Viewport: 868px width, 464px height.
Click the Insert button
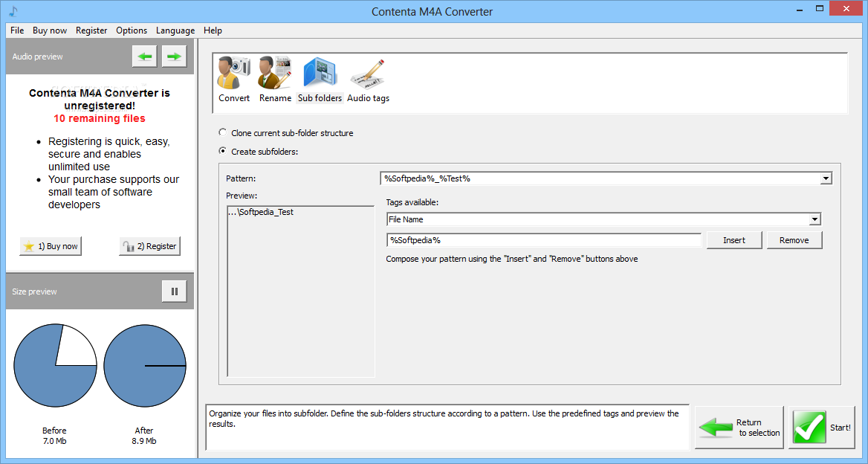coord(734,240)
